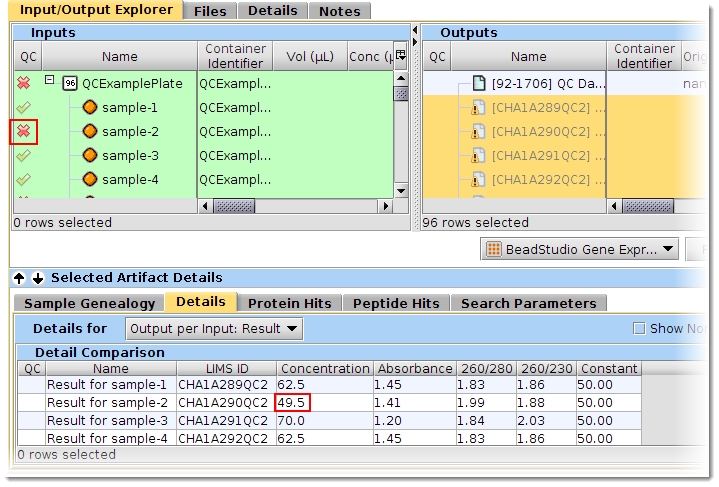Click the Vol (µL) column header

tap(310, 56)
